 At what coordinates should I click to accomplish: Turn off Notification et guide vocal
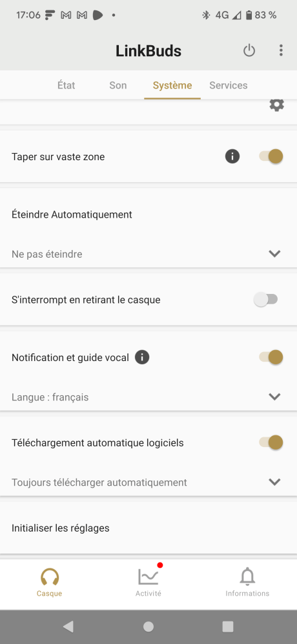tap(271, 357)
